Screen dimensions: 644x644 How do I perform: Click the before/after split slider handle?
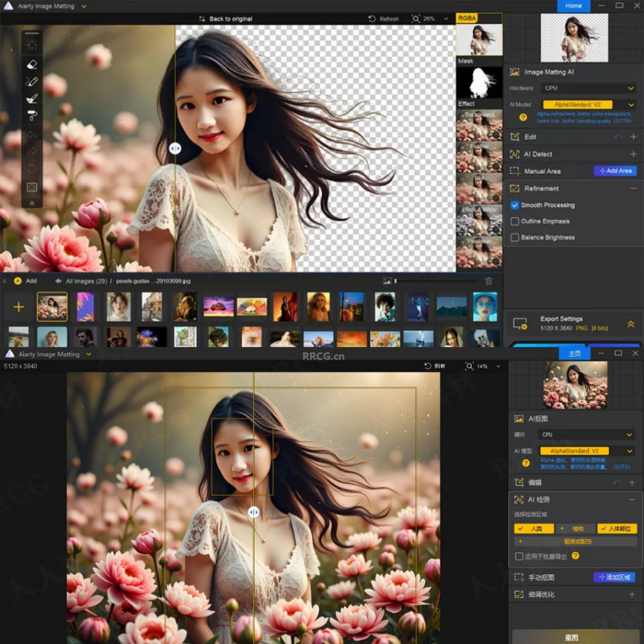point(175,148)
